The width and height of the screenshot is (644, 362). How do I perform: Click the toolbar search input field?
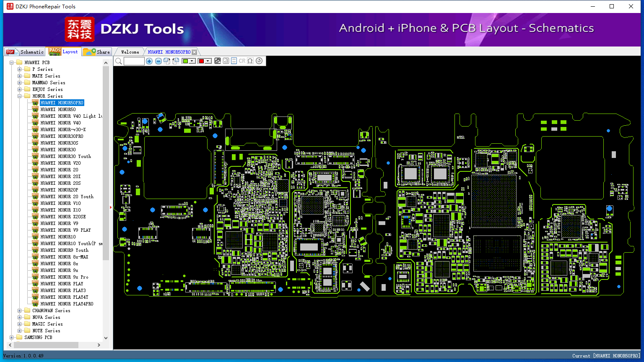(x=134, y=61)
